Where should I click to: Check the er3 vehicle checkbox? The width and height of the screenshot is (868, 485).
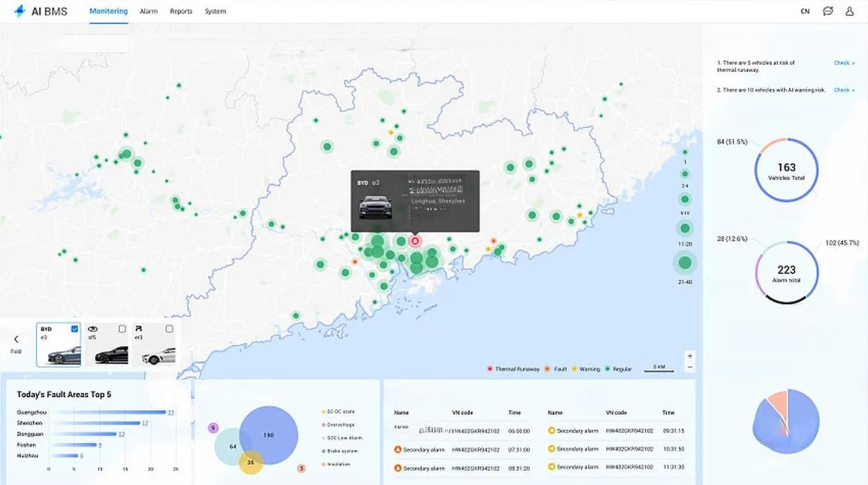169,329
